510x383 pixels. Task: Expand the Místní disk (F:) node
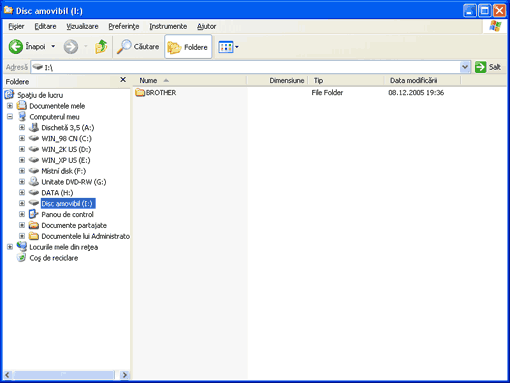(x=22, y=171)
